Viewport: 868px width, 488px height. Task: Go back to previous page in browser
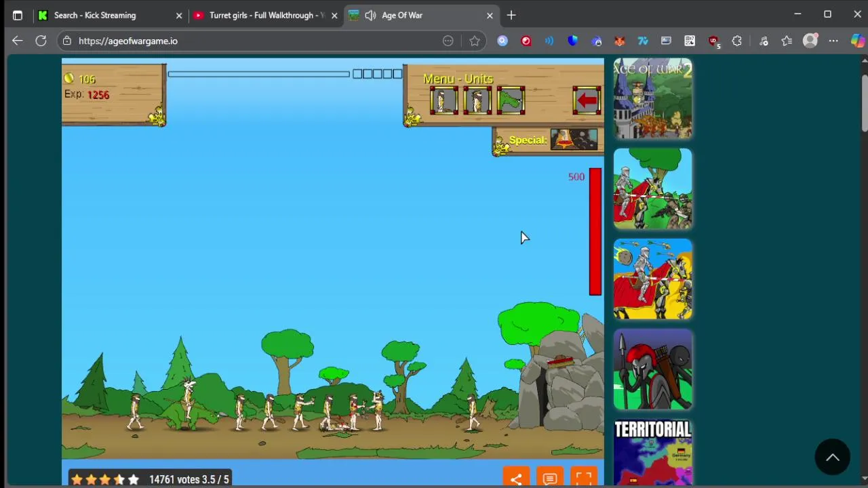(18, 41)
